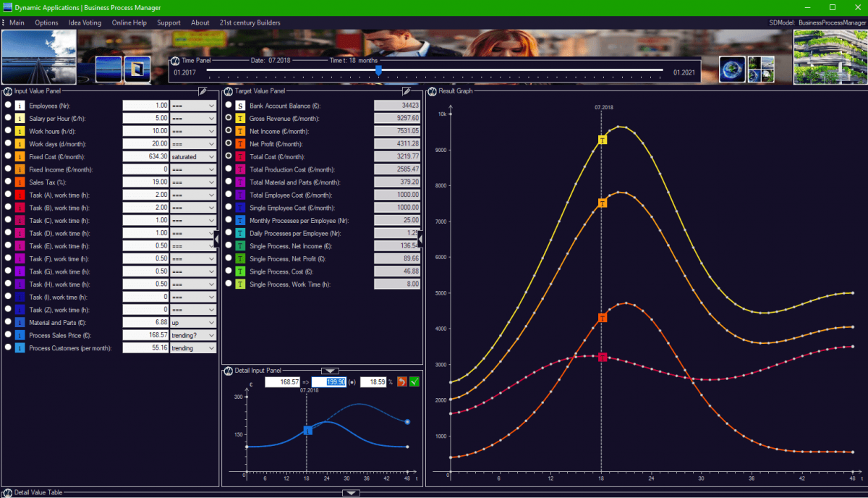The image size is (868, 498).
Task: Click the door icon in top banner
Action: [137, 69]
